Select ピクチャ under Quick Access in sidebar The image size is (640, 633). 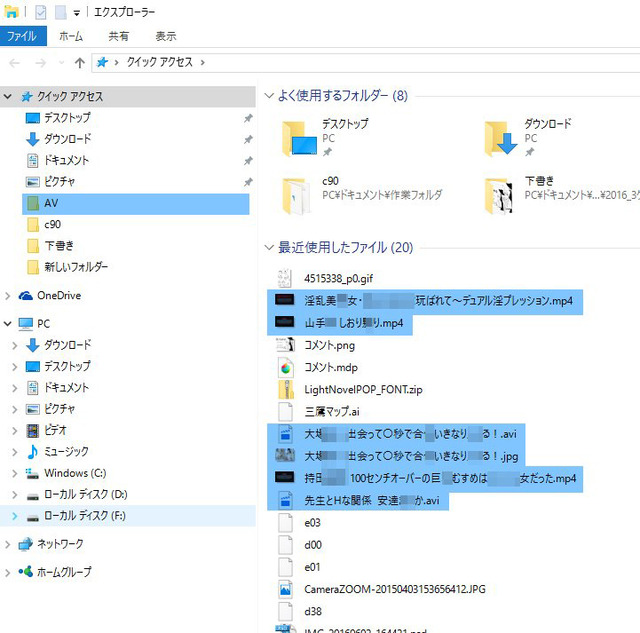click(59, 181)
